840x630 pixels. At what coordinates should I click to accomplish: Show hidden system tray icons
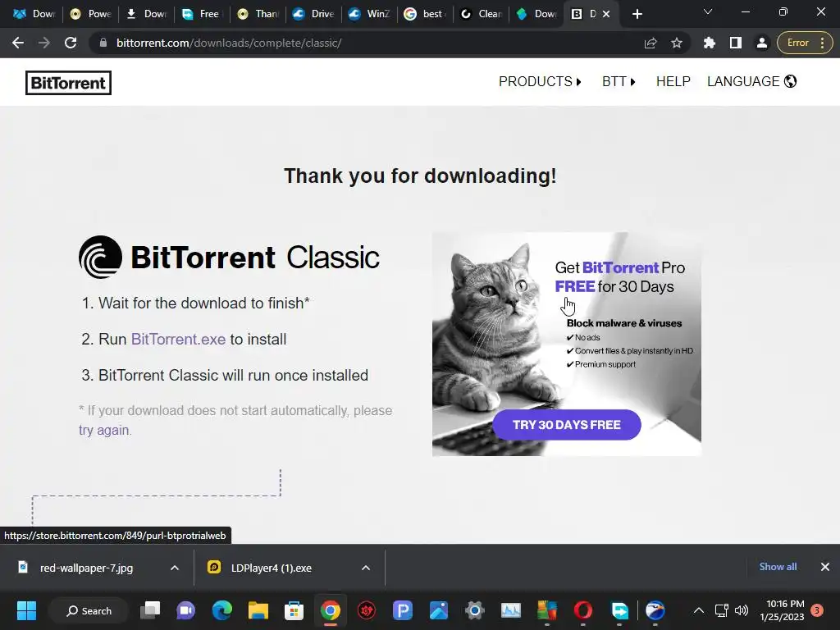[x=699, y=610]
